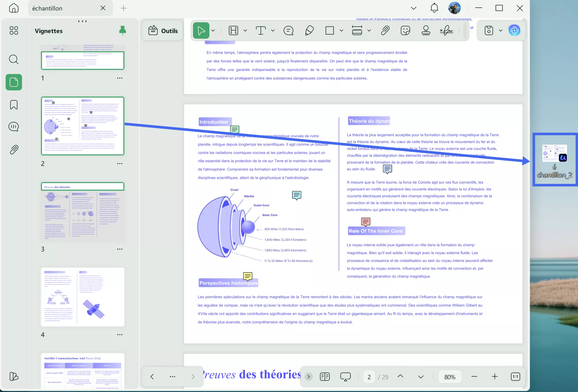The image size is (578, 392).
Task: Expand Save options dropdown arrow
Action: 501,30
